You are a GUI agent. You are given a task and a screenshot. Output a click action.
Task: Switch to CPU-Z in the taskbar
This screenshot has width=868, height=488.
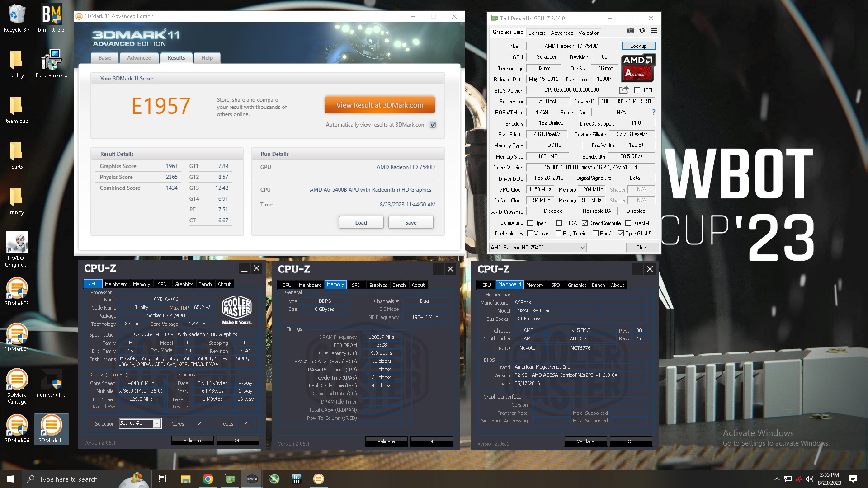pyautogui.click(x=252, y=479)
